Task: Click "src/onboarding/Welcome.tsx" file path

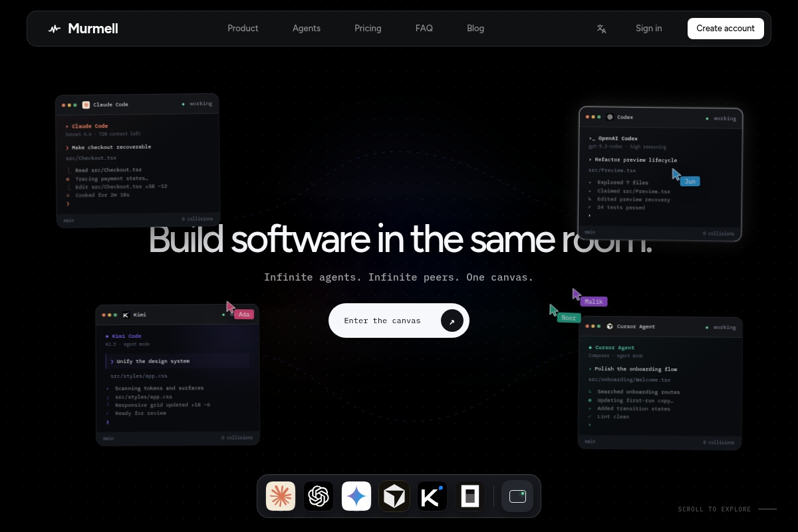Action: (x=630, y=380)
